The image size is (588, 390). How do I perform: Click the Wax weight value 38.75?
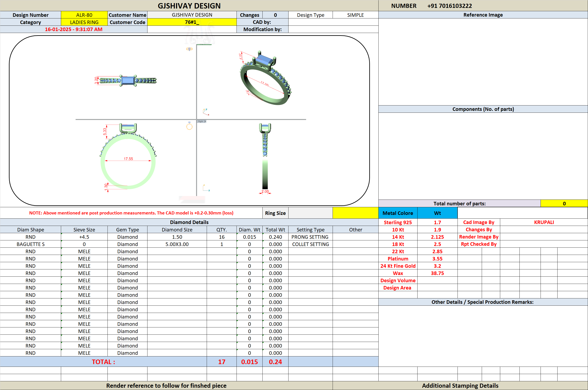pyautogui.click(x=437, y=273)
